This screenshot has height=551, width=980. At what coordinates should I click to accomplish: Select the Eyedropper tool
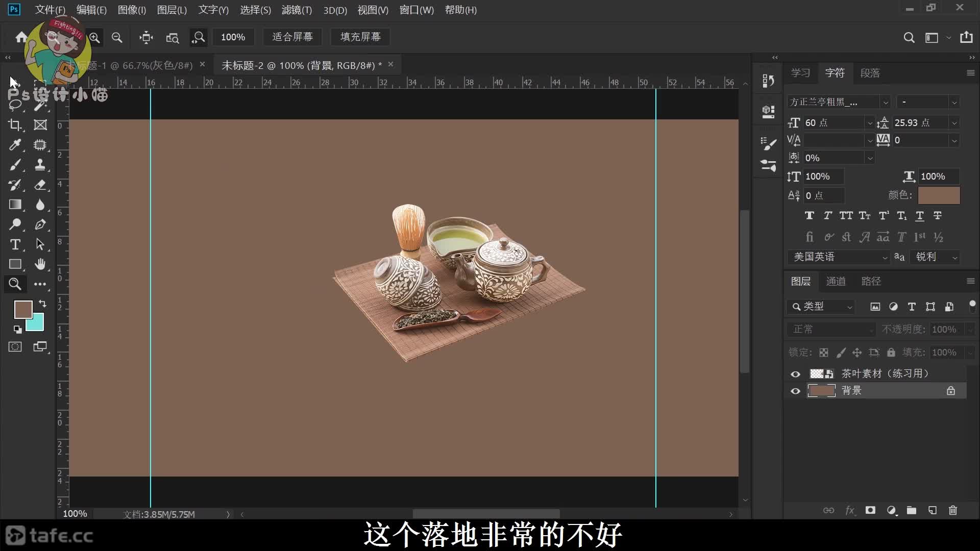[x=15, y=145]
